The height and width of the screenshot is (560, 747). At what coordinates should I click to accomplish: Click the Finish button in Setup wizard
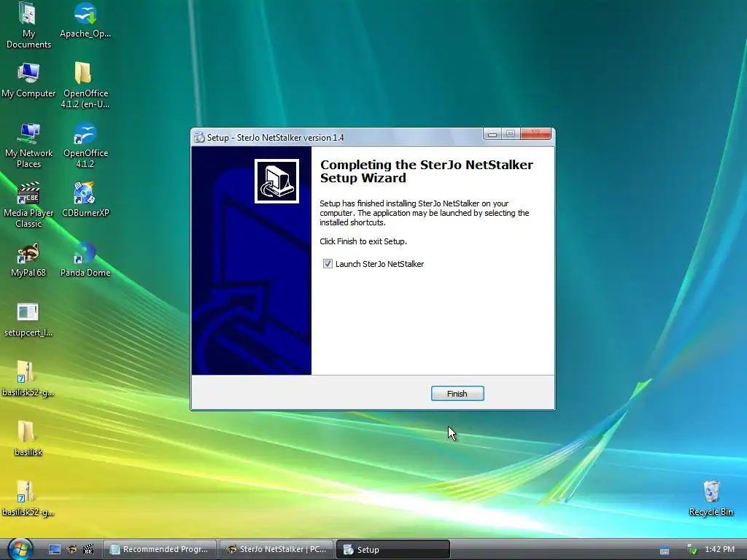click(457, 393)
